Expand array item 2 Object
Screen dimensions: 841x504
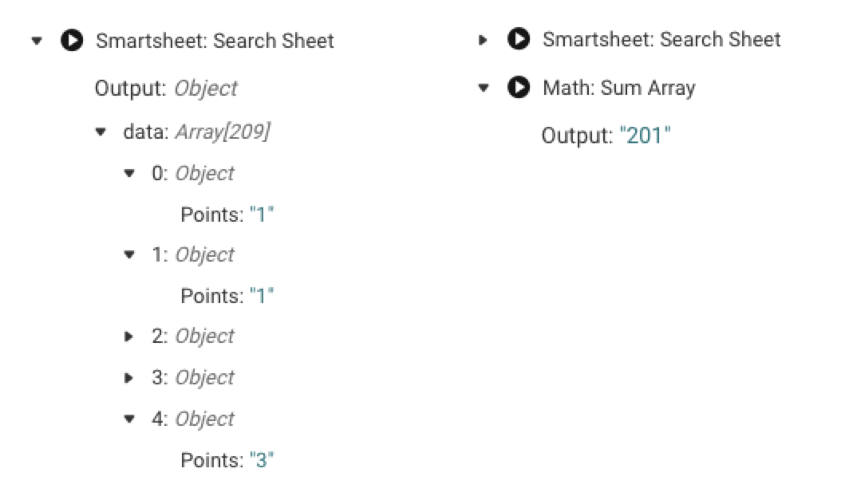pos(129,337)
